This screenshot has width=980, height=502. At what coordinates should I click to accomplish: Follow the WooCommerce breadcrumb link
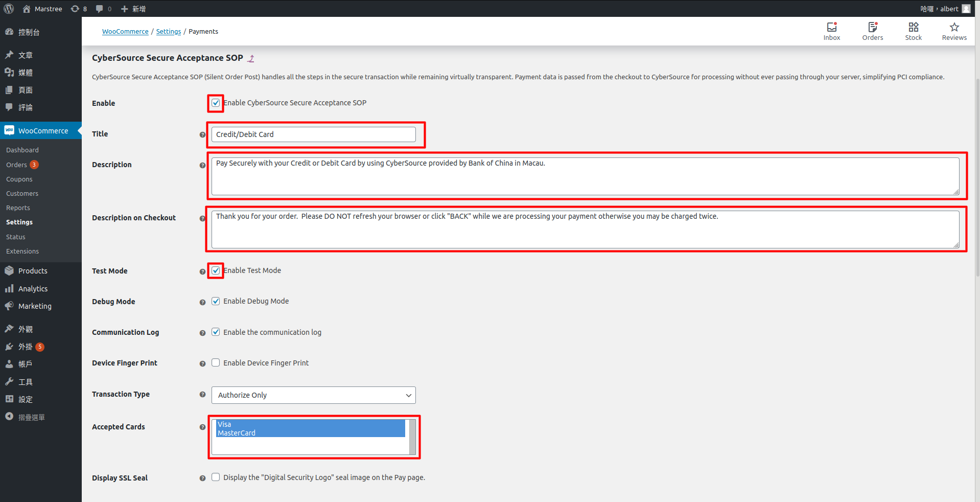125,32
